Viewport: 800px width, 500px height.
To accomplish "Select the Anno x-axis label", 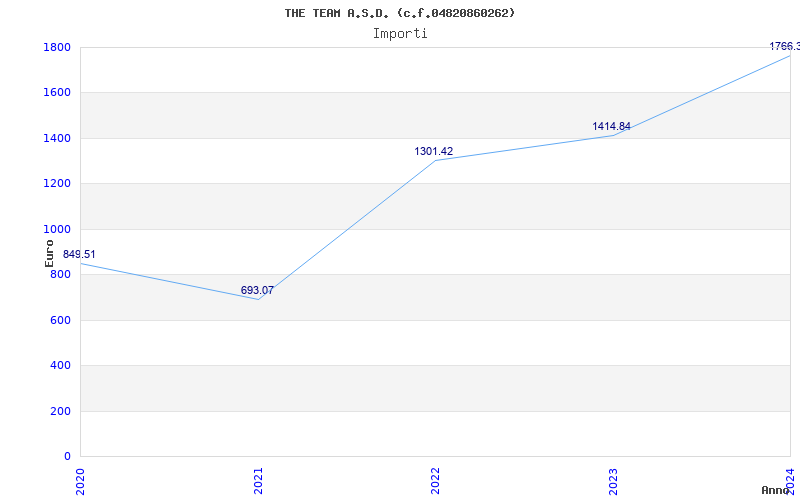I will [776, 490].
